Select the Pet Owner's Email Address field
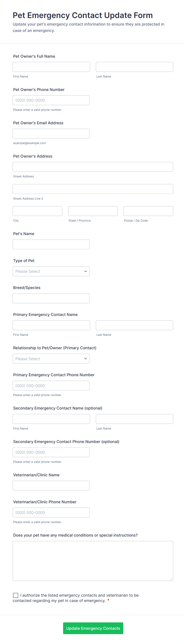The width and height of the screenshot is (184, 644). tap(51, 134)
